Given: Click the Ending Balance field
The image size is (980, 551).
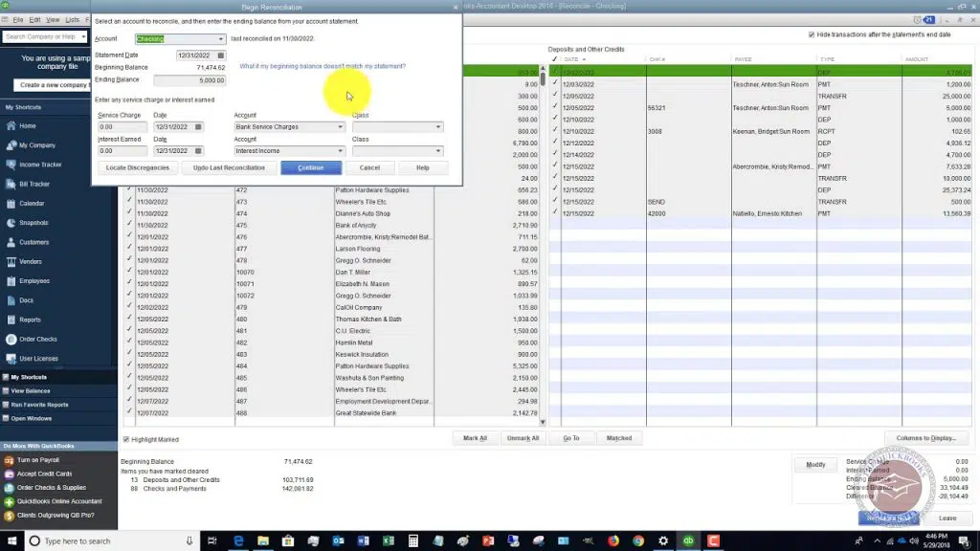Looking at the screenshot, I should pyautogui.click(x=190, y=80).
